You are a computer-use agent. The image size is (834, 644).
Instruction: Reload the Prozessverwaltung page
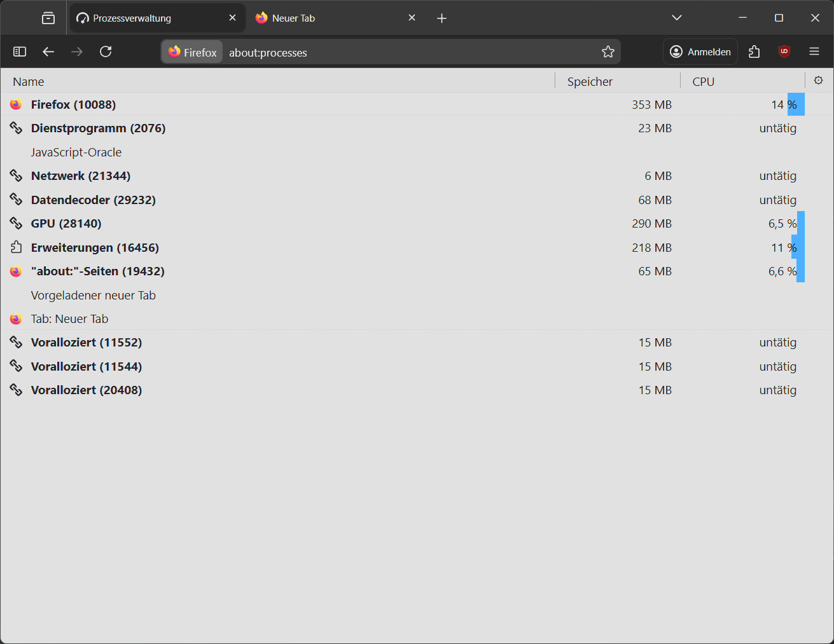click(106, 51)
